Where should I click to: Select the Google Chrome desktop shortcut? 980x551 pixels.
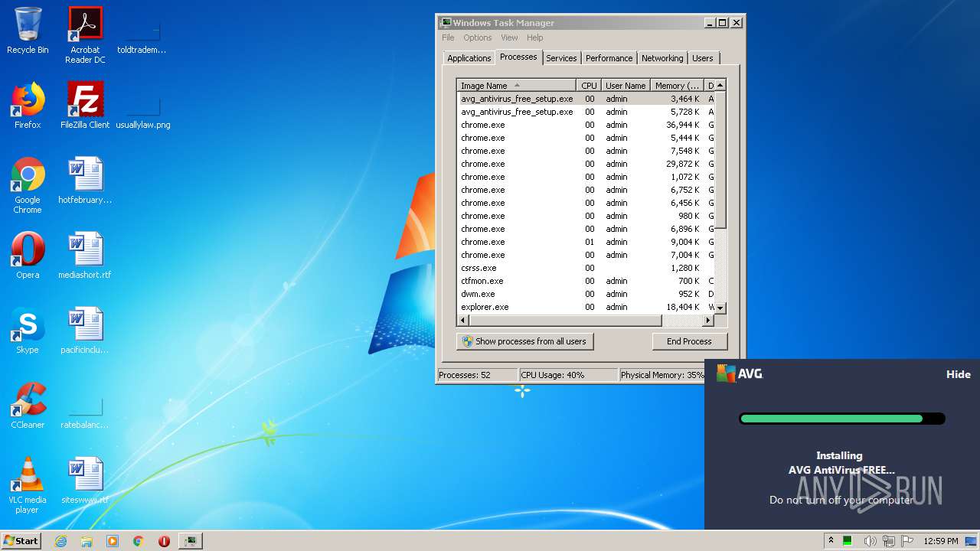click(x=28, y=185)
